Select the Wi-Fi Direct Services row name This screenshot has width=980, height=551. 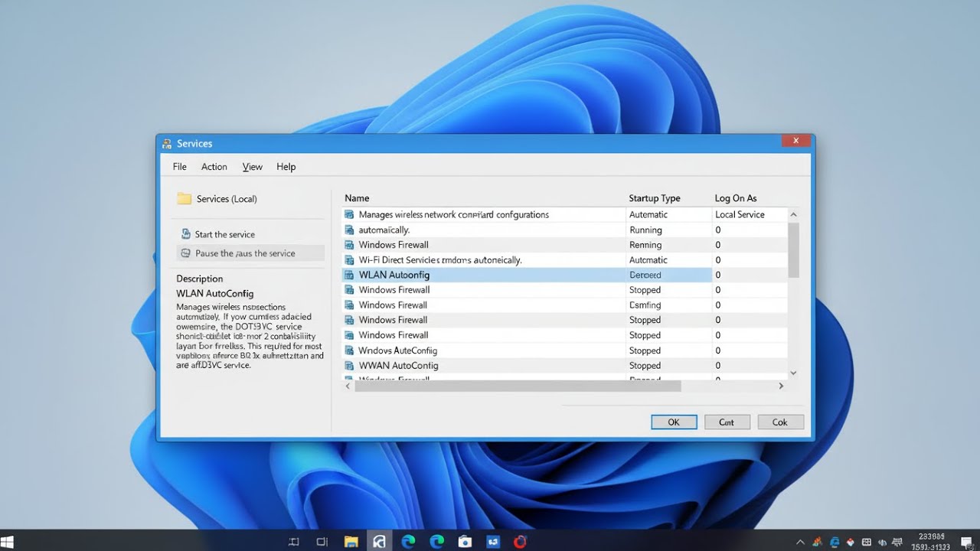pos(440,260)
